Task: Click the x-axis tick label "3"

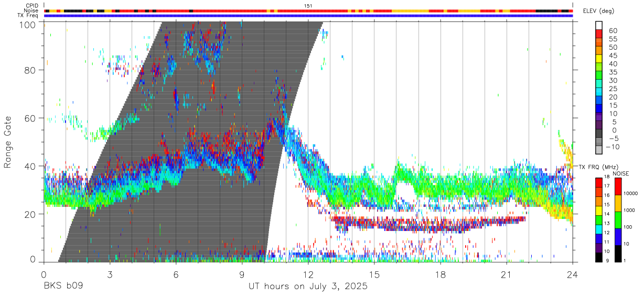Action: click(x=110, y=274)
